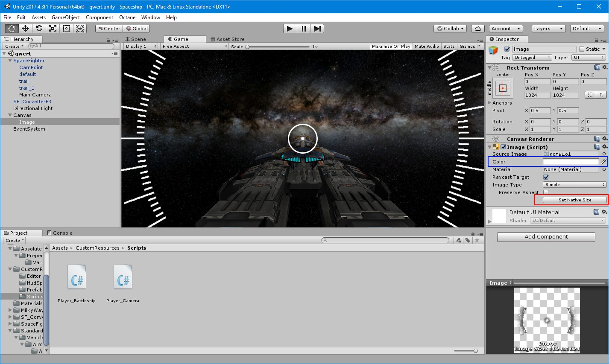Select the Move tool
609x364 pixels.
[x=25, y=29]
